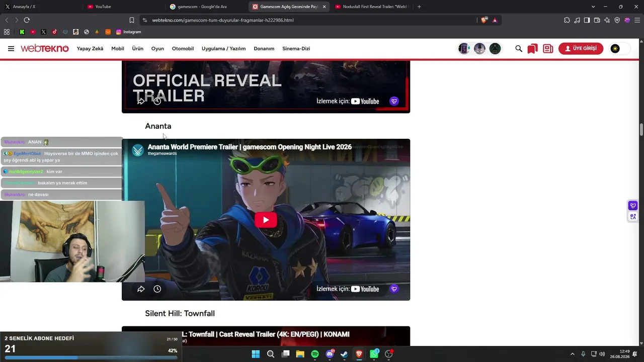Image resolution: width=644 pixels, height=362 pixels.
Task: Click the webtekno URL address bar
Action: 307,20
